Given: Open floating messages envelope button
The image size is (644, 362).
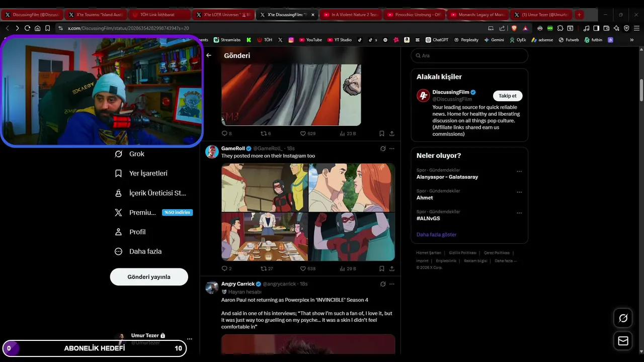Looking at the screenshot, I should pos(623,341).
